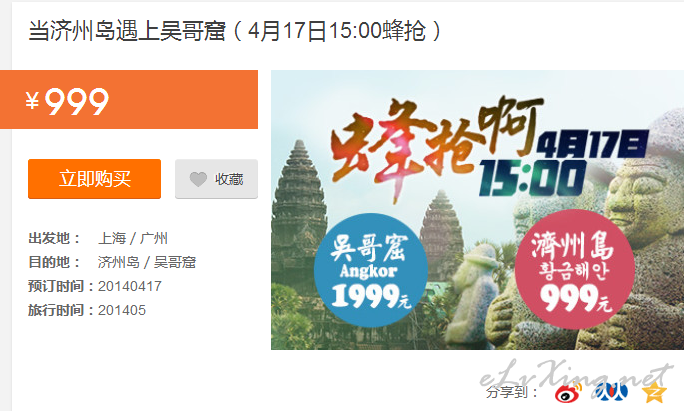Click the gray heart icon beside 收藏
The width and height of the screenshot is (684, 411).
coord(198,179)
